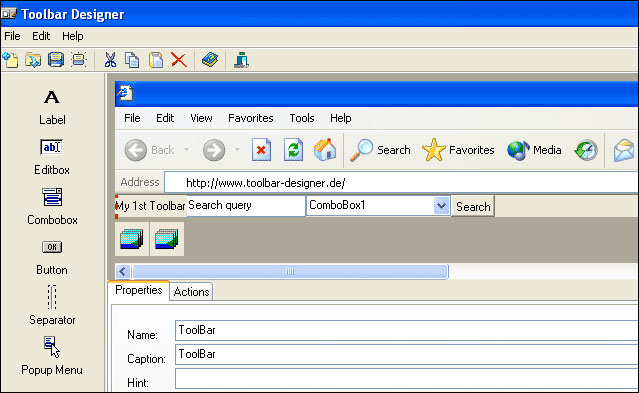Click the Print icon next to Save
The height and width of the screenshot is (393, 639).
(79, 60)
